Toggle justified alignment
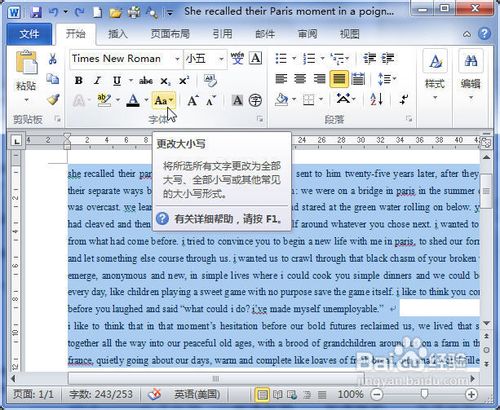 point(339,79)
